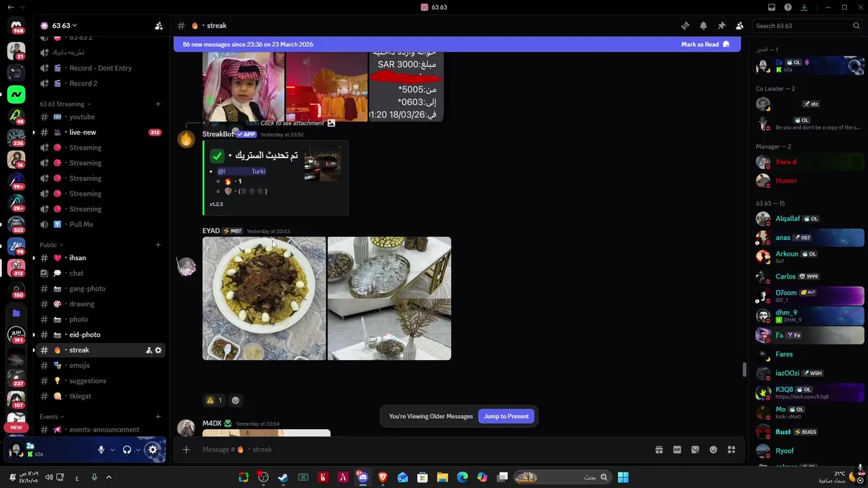868x488 pixels.
Task: Open the emojis channel
Action: click(x=100, y=365)
